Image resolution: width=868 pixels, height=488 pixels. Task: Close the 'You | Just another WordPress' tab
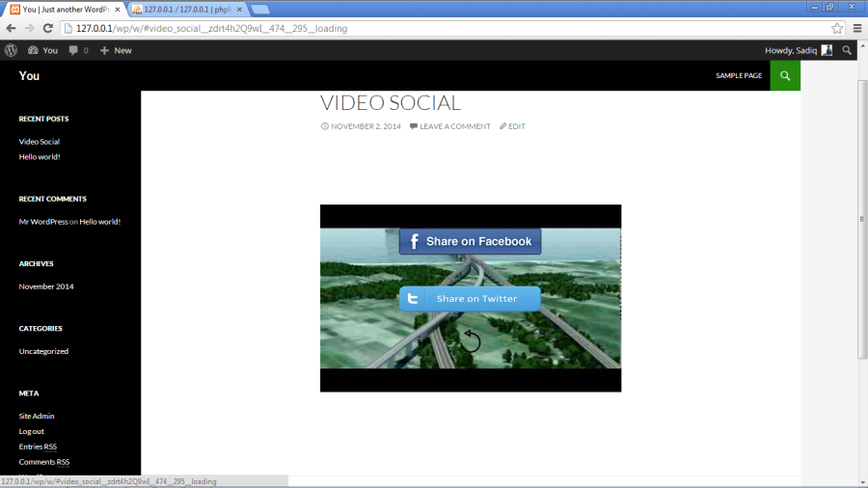tap(118, 10)
